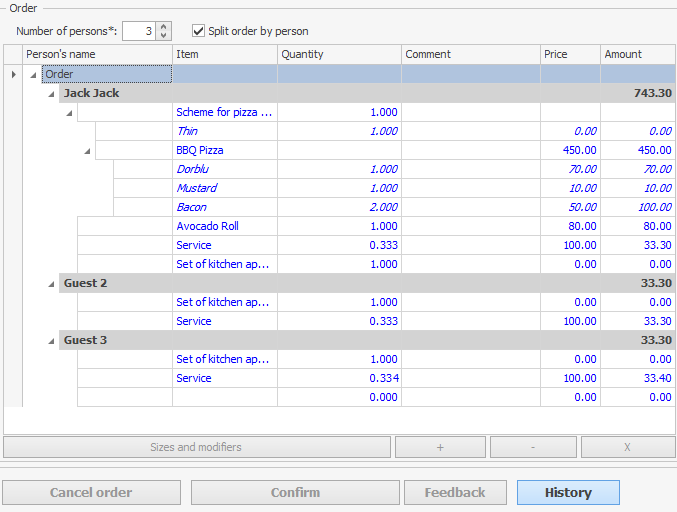Click the Quantity column header
The width and height of the screenshot is (677, 512).
coord(339,54)
